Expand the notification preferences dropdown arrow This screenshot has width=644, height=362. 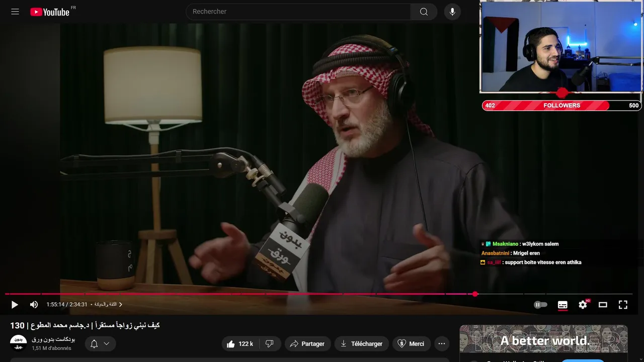(107, 344)
